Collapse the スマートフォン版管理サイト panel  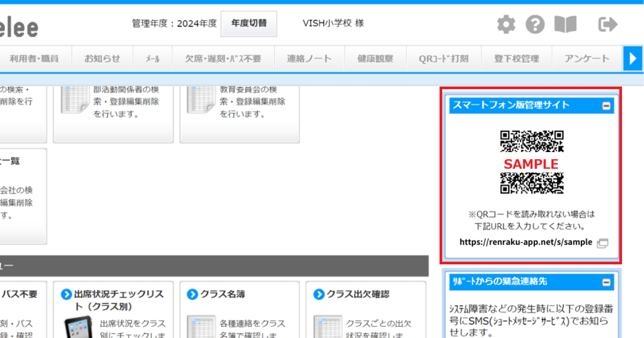(x=606, y=106)
